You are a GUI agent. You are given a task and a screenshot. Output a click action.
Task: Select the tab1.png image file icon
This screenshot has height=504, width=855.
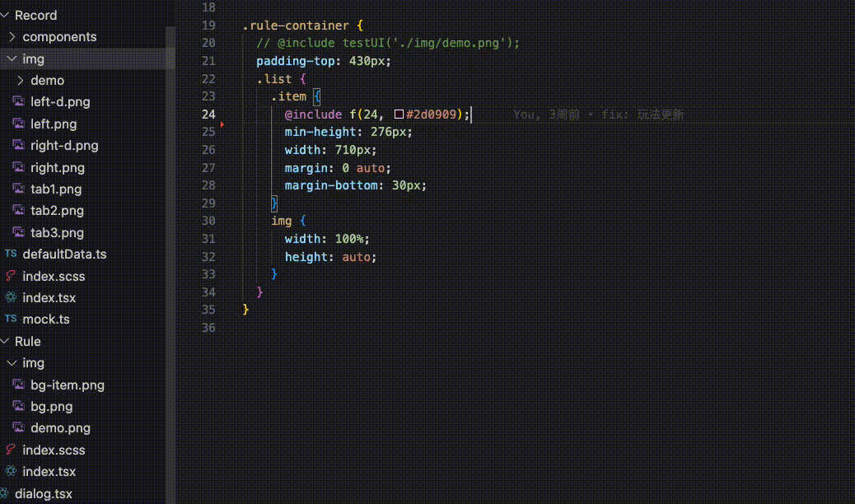pos(18,189)
